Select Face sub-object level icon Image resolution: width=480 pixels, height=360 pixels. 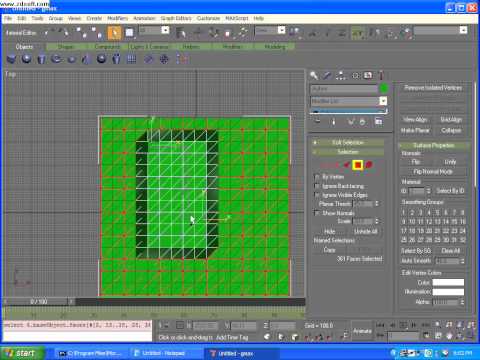point(347,165)
